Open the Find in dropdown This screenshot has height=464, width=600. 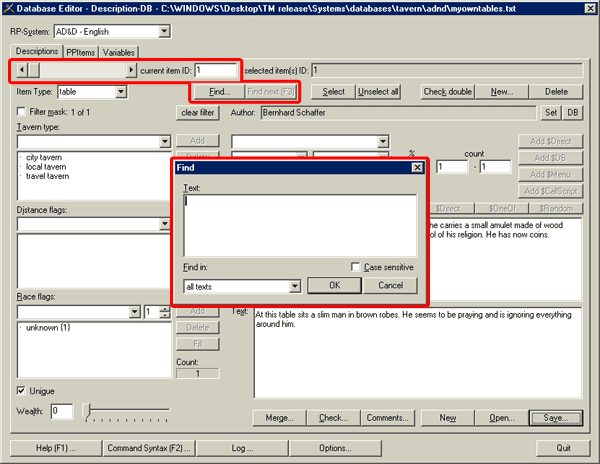[283, 286]
